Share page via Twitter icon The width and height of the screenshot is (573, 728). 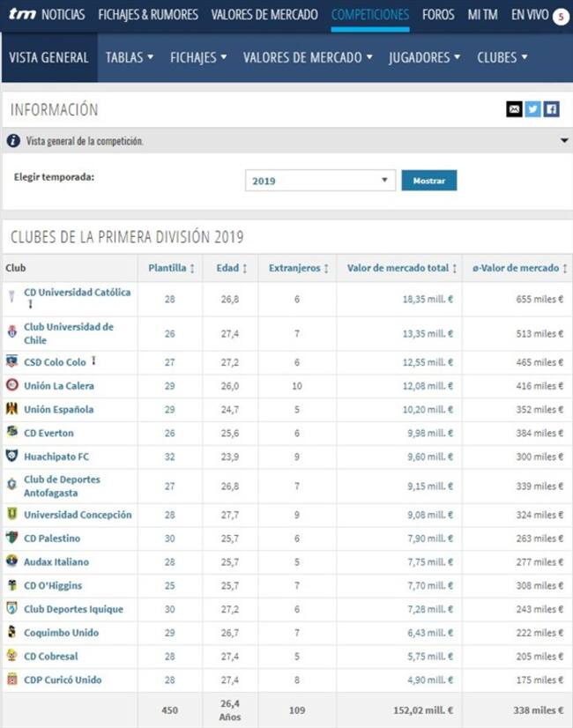coord(532,109)
